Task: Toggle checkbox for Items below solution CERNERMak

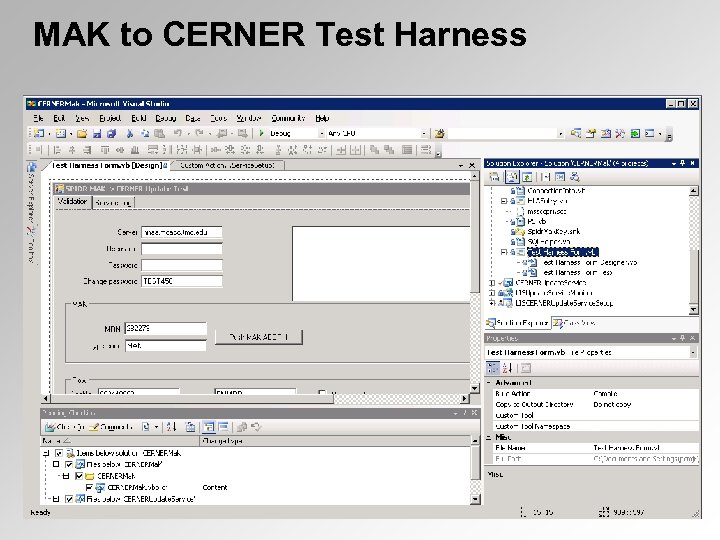Action: point(59,453)
